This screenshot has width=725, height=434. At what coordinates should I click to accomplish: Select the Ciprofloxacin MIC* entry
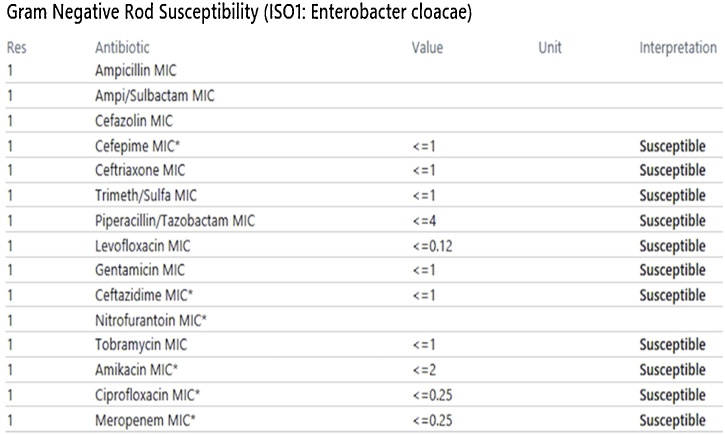147,395
